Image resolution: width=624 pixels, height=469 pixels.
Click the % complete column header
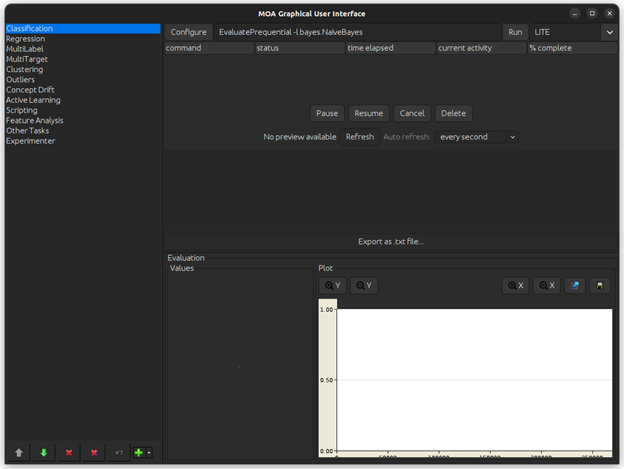(x=573, y=48)
